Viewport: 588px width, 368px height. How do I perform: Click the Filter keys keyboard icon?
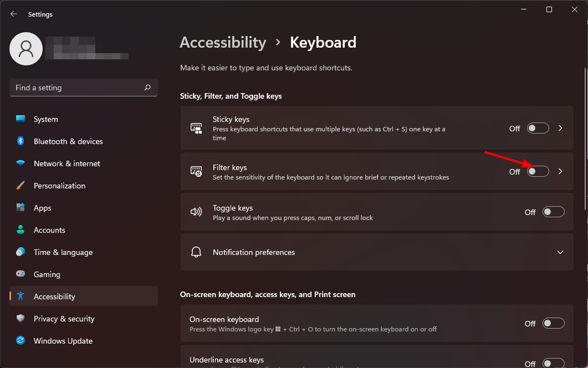(x=196, y=171)
